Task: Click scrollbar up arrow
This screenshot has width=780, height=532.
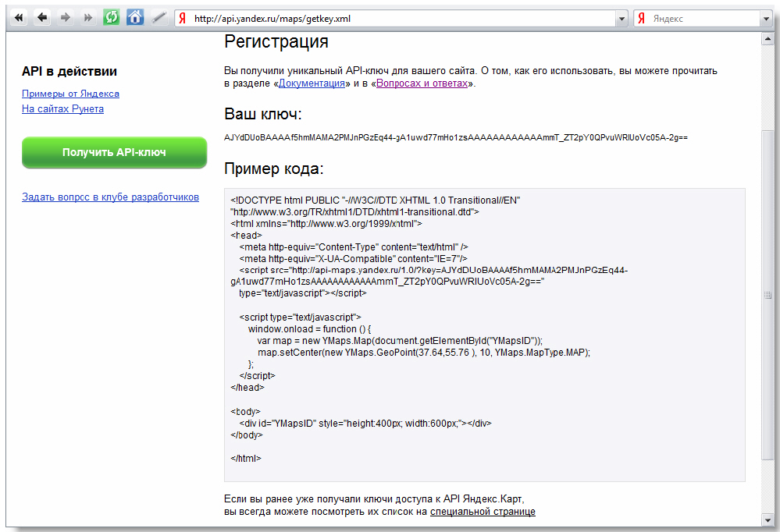Action: tap(767, 39)
